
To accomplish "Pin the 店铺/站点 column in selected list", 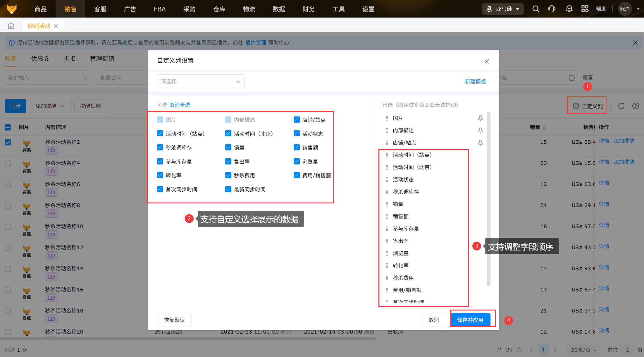I will point(480,143).
